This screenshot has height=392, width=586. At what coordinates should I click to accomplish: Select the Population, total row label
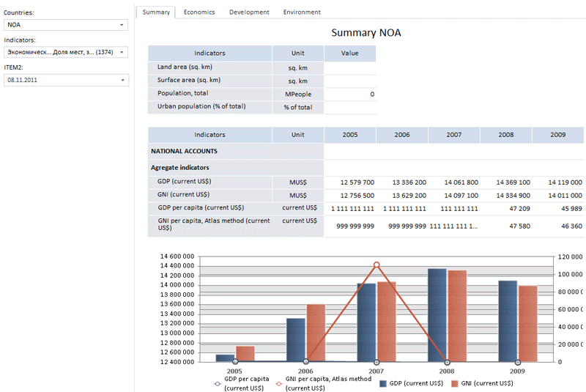(182, 94)
